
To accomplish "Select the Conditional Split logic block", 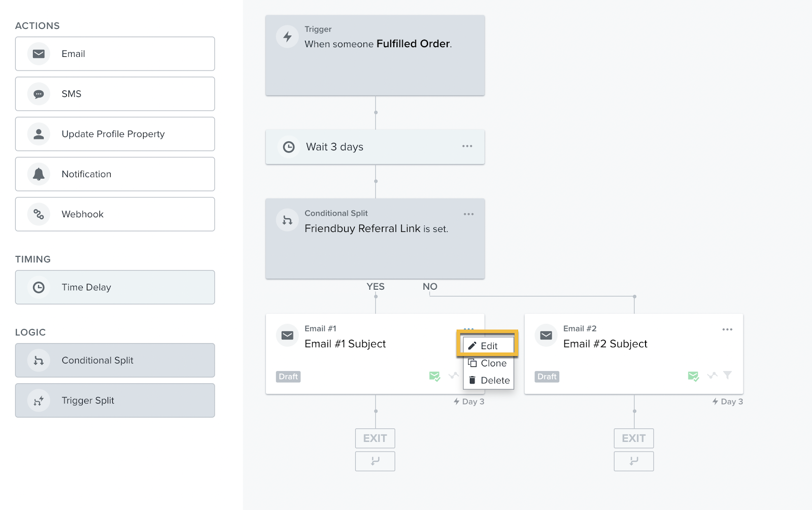I will tap(115, 360).
